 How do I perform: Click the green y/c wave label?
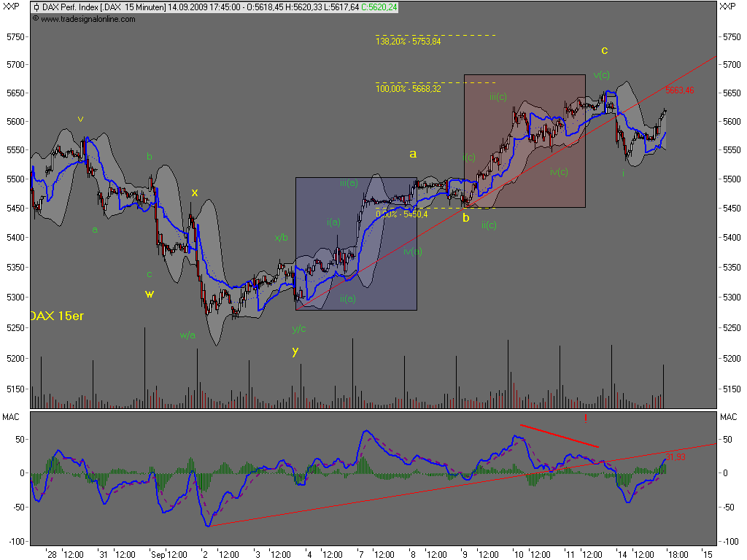[298, 329]
